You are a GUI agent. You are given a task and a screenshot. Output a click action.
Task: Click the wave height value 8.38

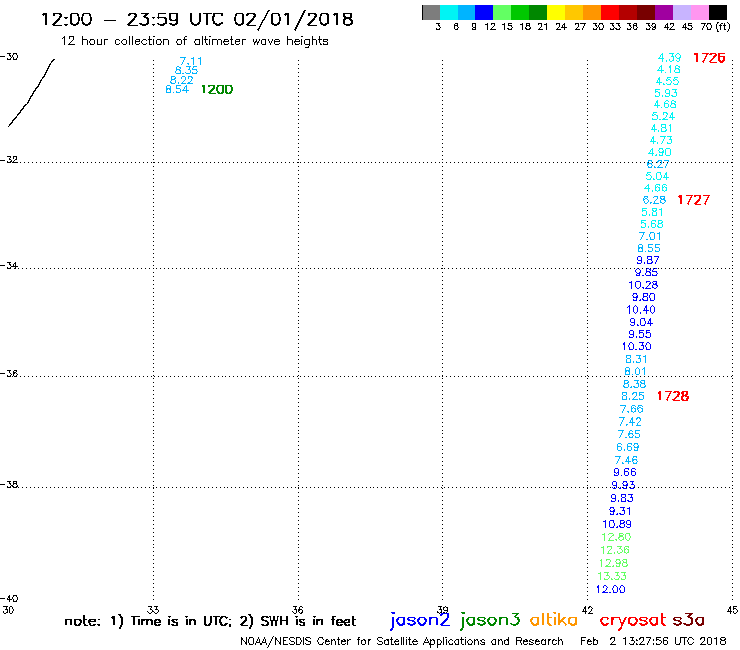[x=634, y=384]
